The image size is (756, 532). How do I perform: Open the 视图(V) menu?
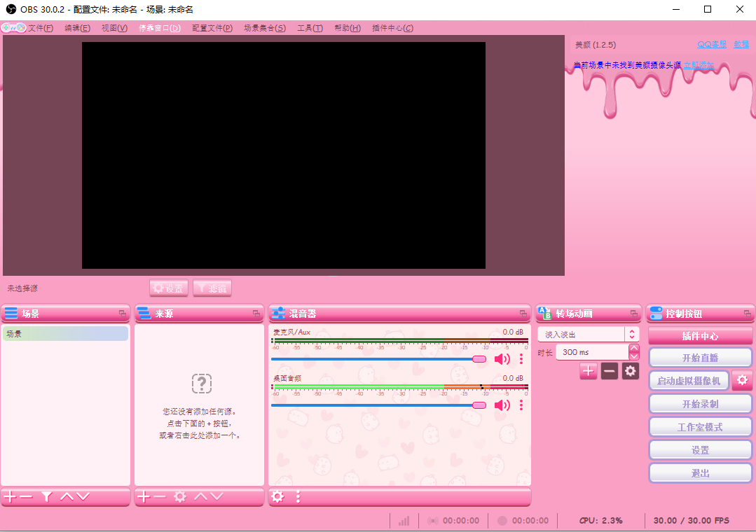(114, 28)
